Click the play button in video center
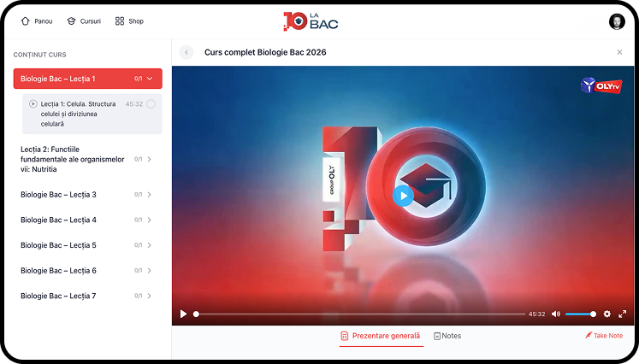The image size is (639, 364). click(403, 196)
